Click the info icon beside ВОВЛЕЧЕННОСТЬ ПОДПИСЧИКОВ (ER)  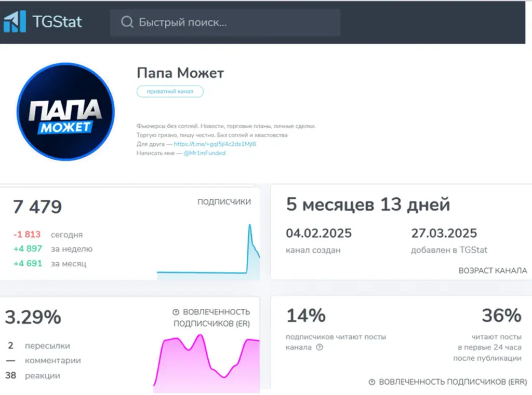pyautogui.click(x=176, y=312)
